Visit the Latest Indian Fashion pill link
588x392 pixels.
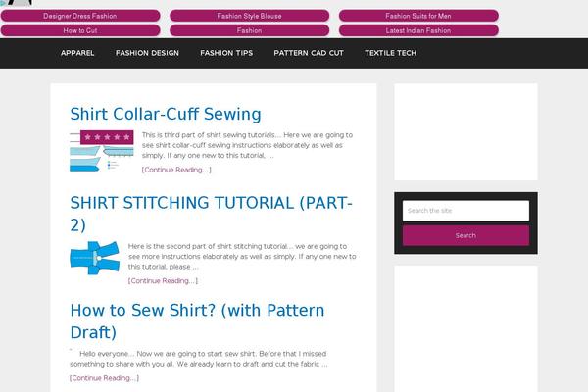click(x=418, y=30)
